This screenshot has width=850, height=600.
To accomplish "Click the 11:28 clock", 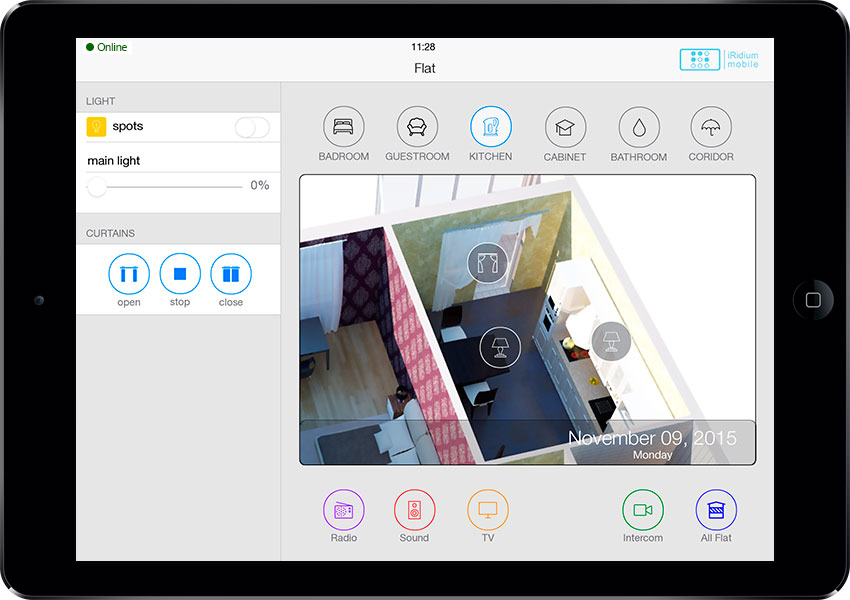I will click(x=423, y=47).
